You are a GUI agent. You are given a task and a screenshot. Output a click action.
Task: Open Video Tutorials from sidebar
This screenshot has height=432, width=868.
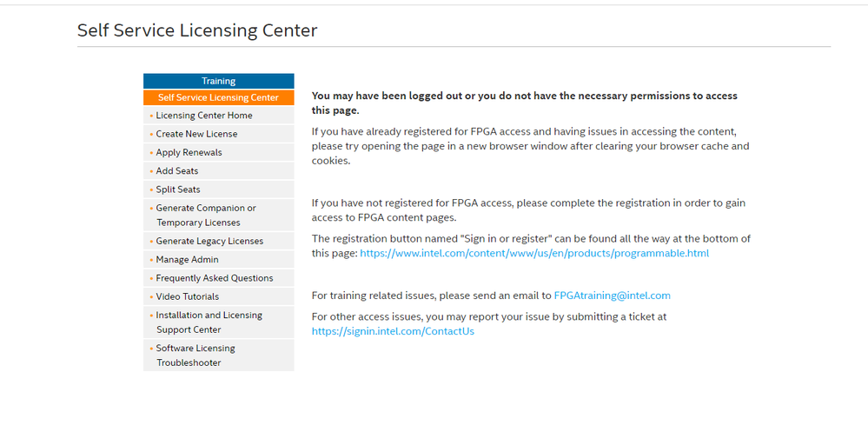click(188, 296)
